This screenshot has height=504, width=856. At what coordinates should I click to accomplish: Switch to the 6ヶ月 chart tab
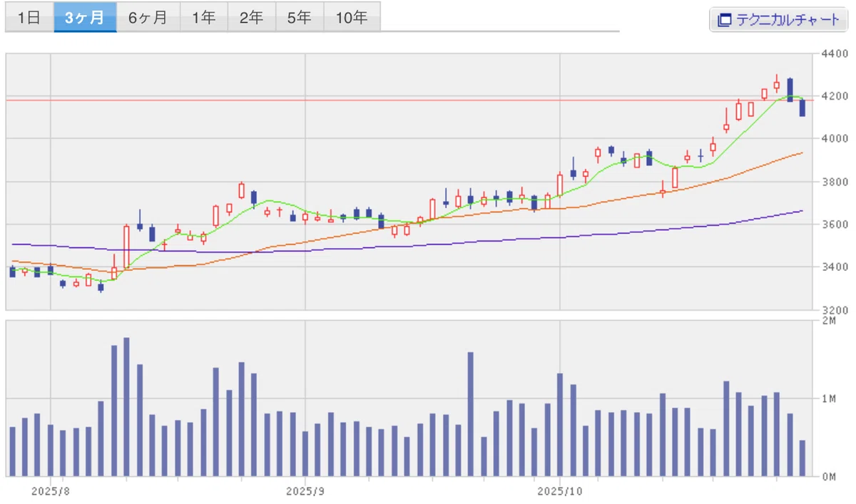pyautogui.click(x=148, y=18)
